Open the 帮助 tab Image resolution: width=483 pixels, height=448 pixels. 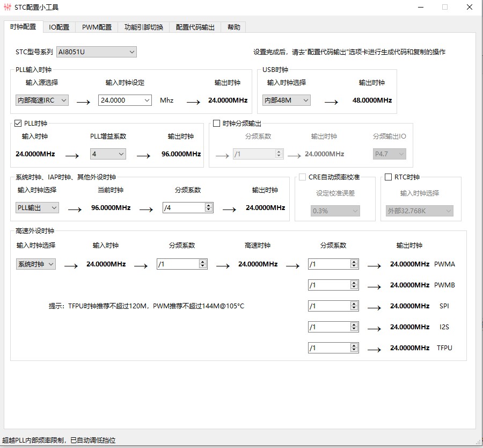(233, 27)
